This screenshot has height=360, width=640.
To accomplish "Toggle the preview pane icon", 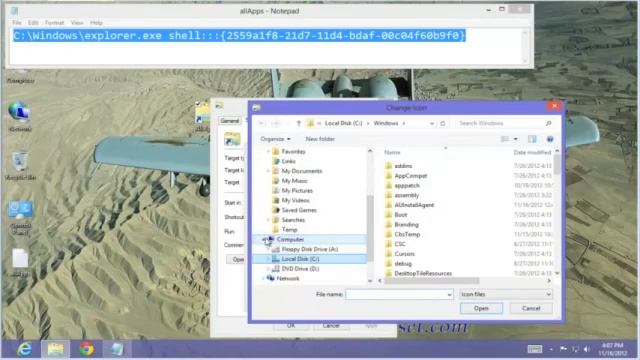I will [x=532, y=139].
